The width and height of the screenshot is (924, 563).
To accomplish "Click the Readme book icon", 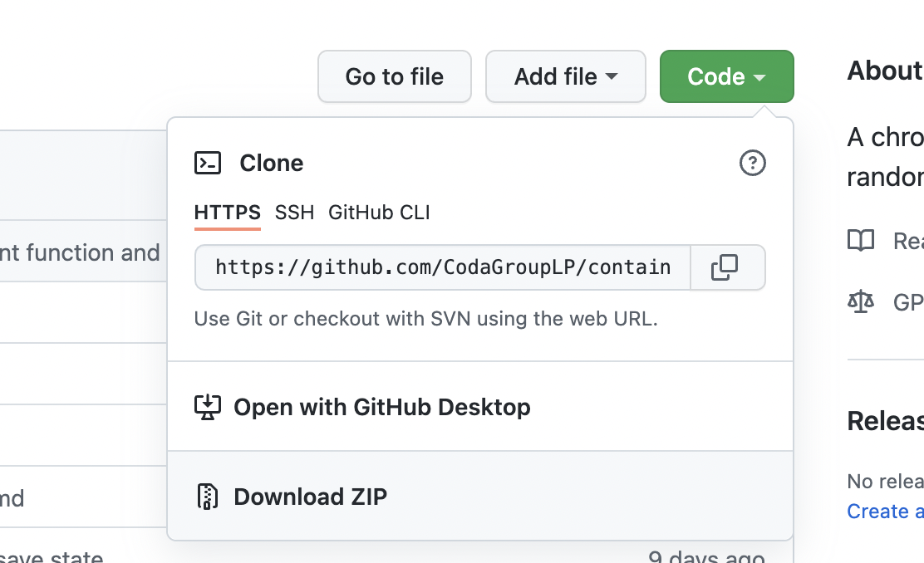I will click(861, 241).
